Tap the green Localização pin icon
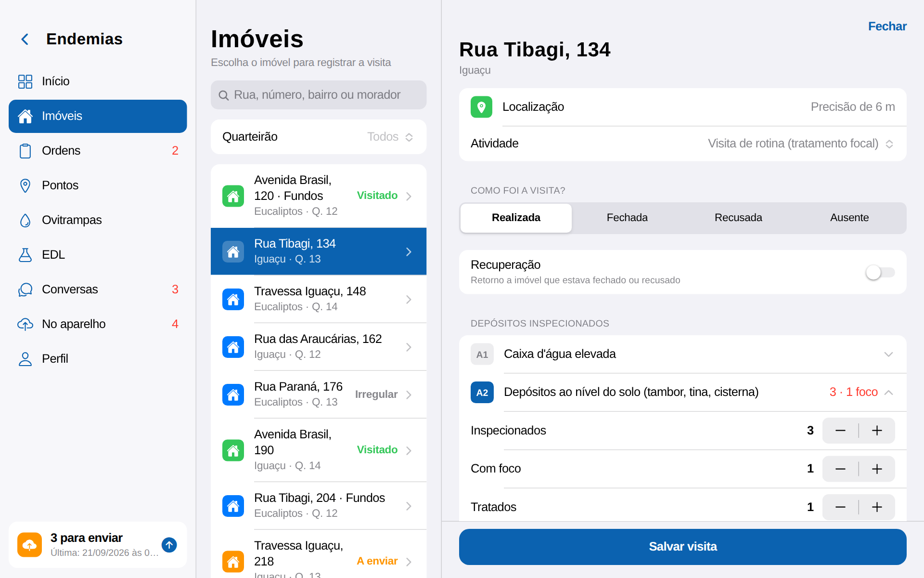Screen dimensions: 924x578 click(x=481, y=107)
